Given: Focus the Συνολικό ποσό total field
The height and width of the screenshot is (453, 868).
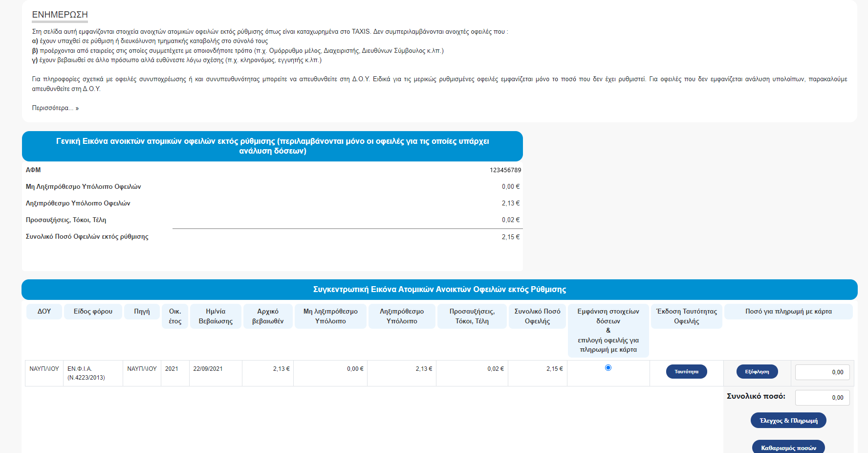Looking at the screenshot, I should click(x=822, y=398).
